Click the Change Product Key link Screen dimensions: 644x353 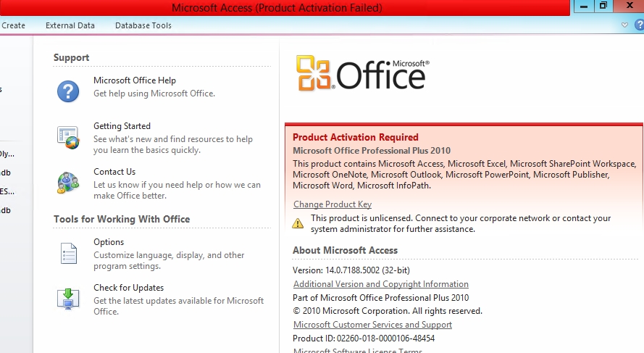click(333, 204)
